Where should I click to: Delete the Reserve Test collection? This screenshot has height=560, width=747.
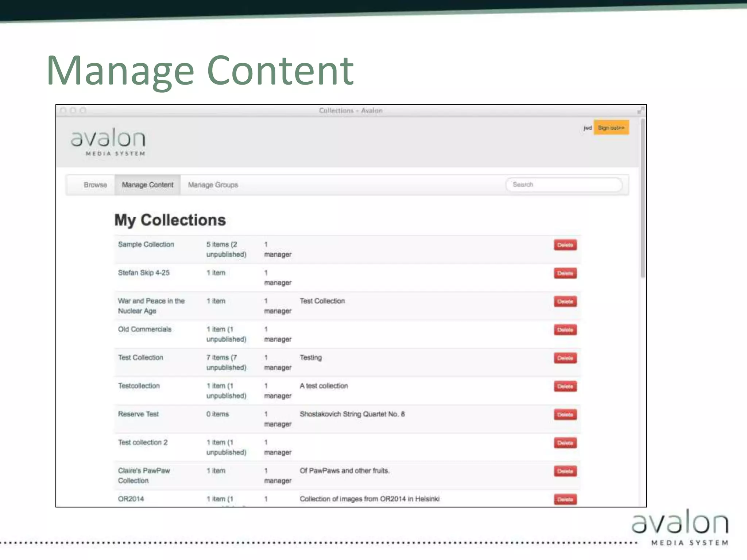(x=565, y=415)
